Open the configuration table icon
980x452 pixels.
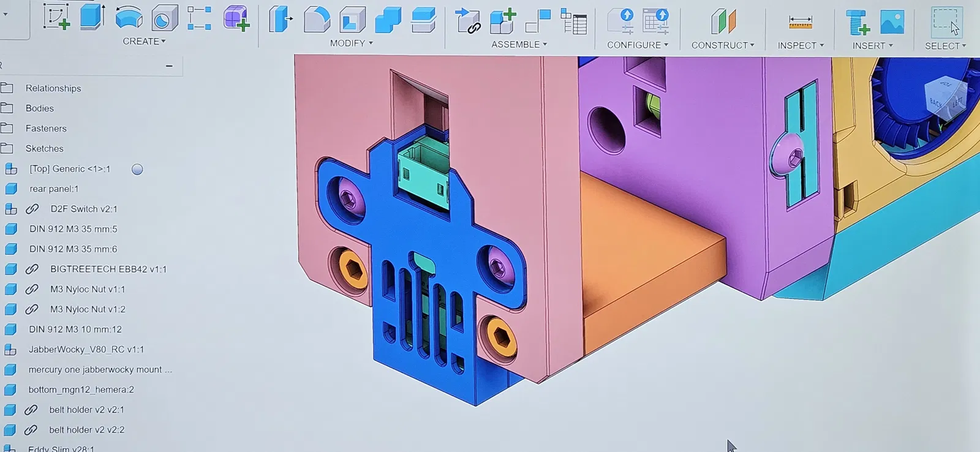tap(656, 21)
